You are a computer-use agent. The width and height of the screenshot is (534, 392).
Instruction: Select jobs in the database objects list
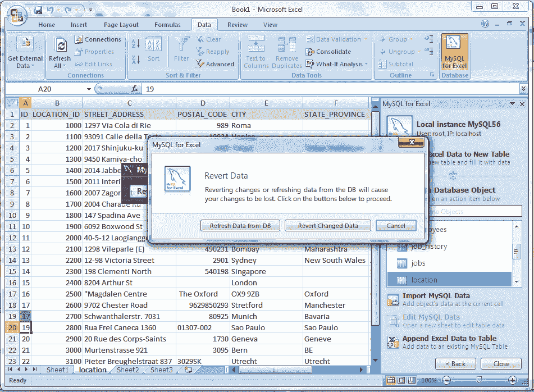[419, 263]
